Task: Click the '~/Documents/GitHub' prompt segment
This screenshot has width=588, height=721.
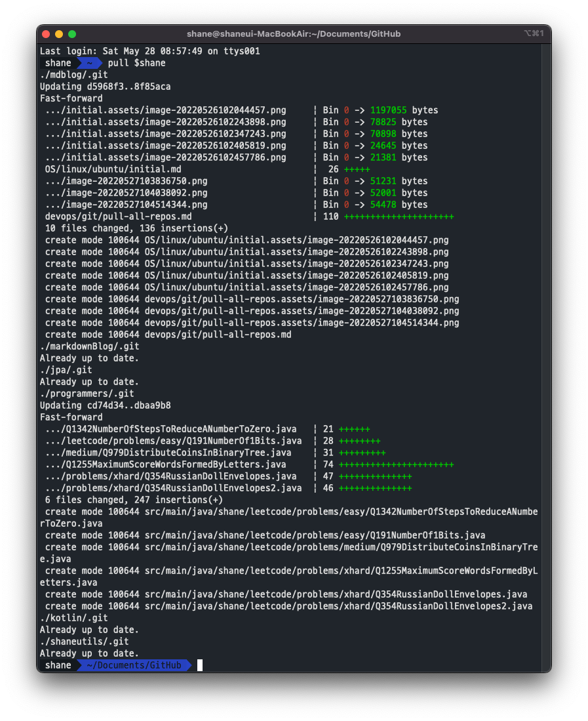Action: (134, 665)
